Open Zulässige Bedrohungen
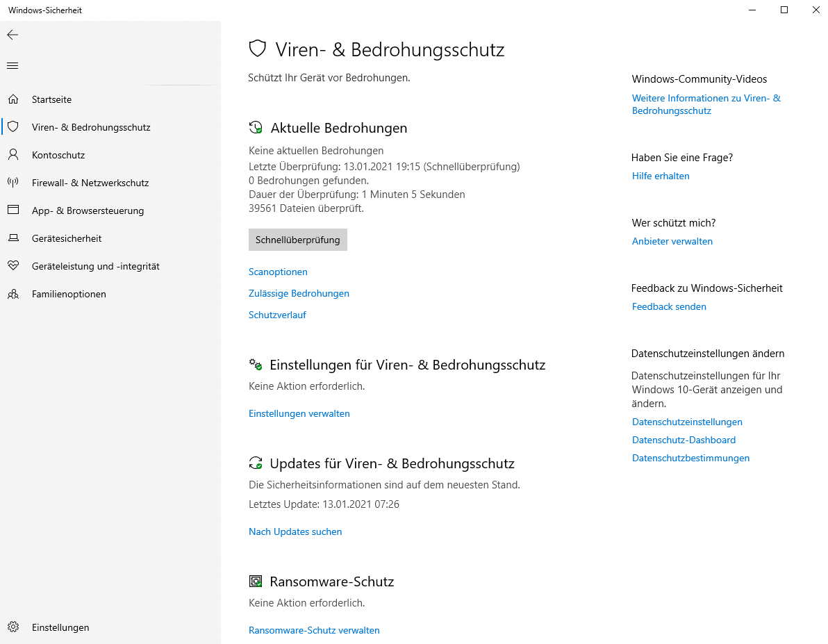The image size is (828, 644). tap(299, 293)
